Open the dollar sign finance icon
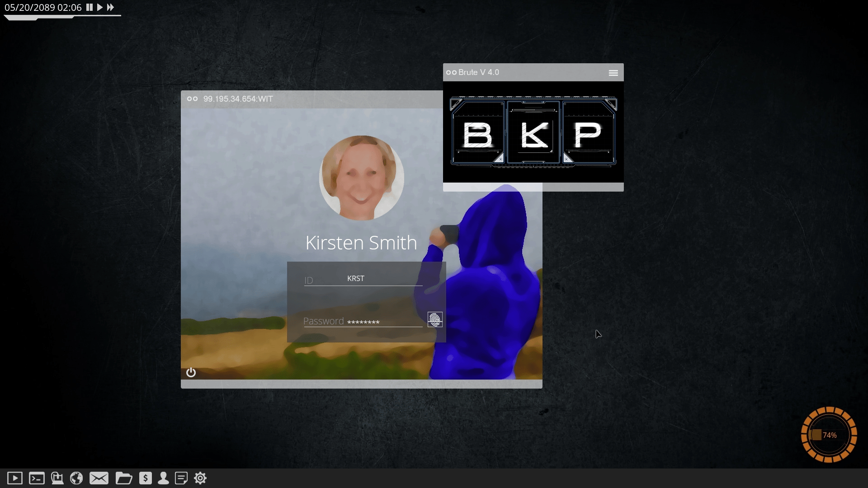The height and width of the screenshot is (488, 868). 145,478
